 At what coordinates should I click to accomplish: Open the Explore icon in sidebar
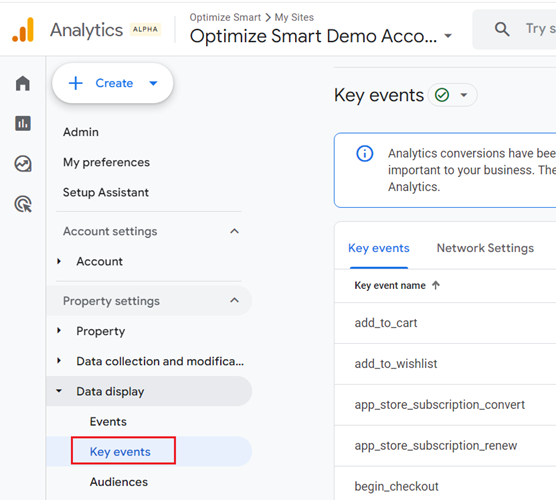click(x=23, y=164)
